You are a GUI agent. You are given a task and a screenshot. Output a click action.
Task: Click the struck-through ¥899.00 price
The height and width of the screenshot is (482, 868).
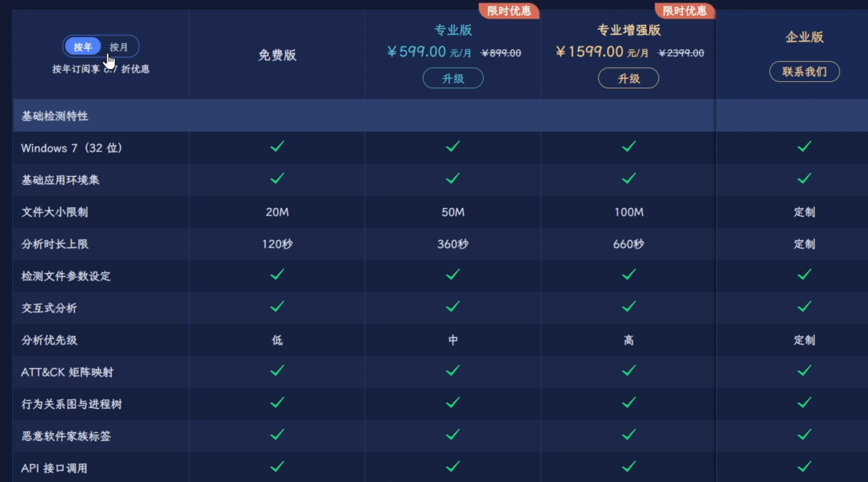point(501,53)
